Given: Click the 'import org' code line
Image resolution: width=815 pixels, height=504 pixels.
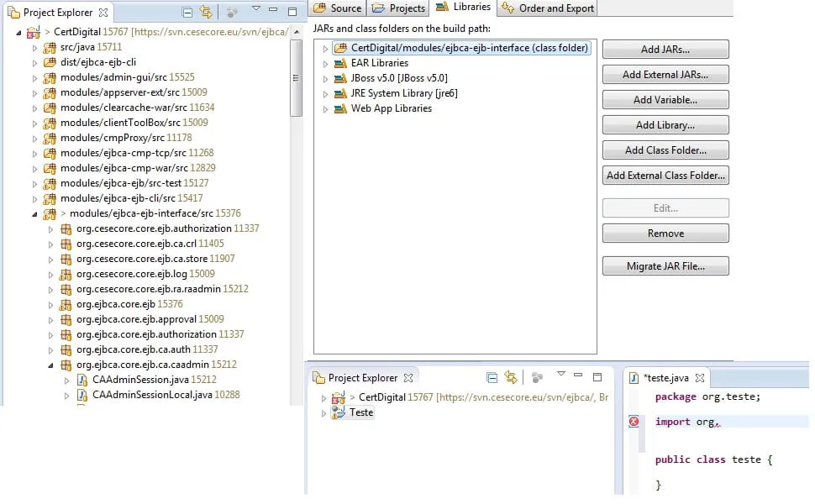Looking at the screenshot, I should tap(687, 422).
